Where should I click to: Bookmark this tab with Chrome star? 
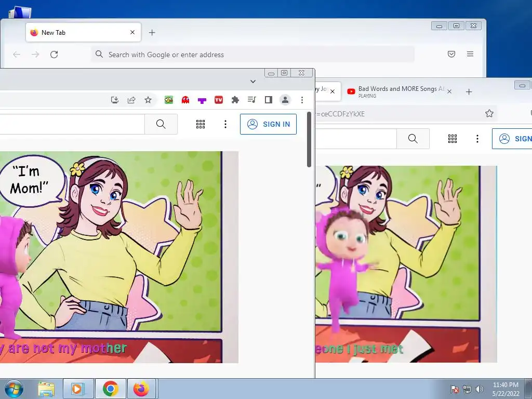click(148, 100)
